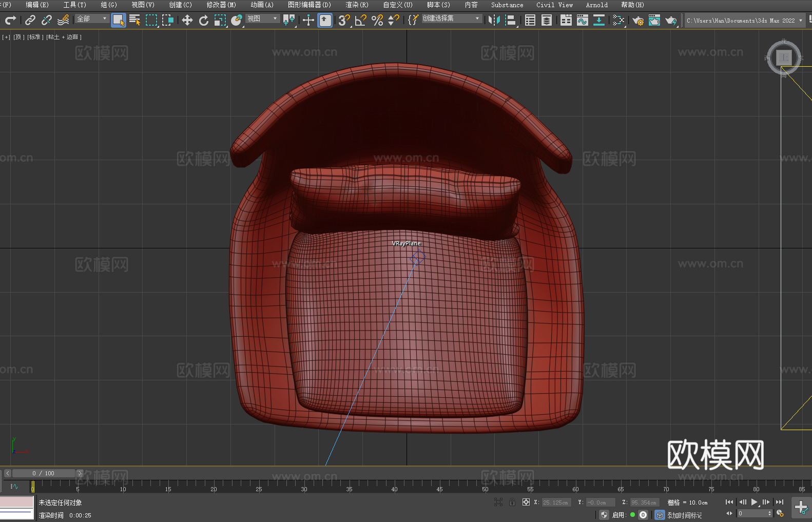Open the 工具(T) menu

74,5
